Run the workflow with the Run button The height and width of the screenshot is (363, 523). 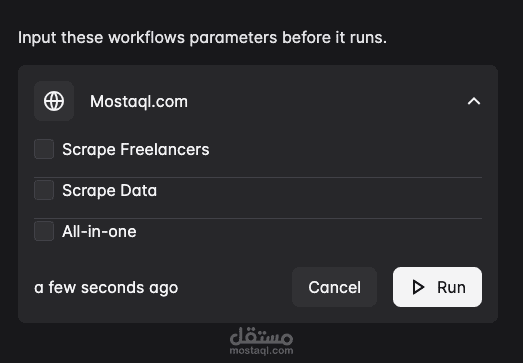click(437, 287)
